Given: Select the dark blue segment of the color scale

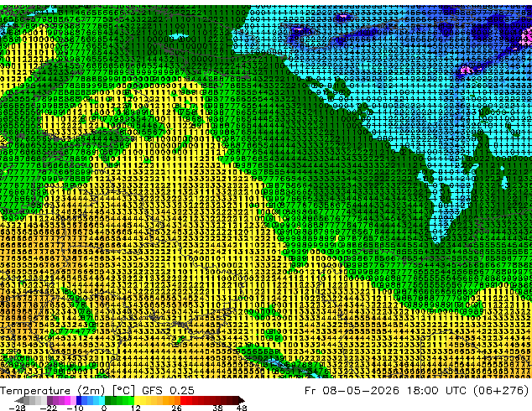Looking at the screenshot, I should (79, 400).
